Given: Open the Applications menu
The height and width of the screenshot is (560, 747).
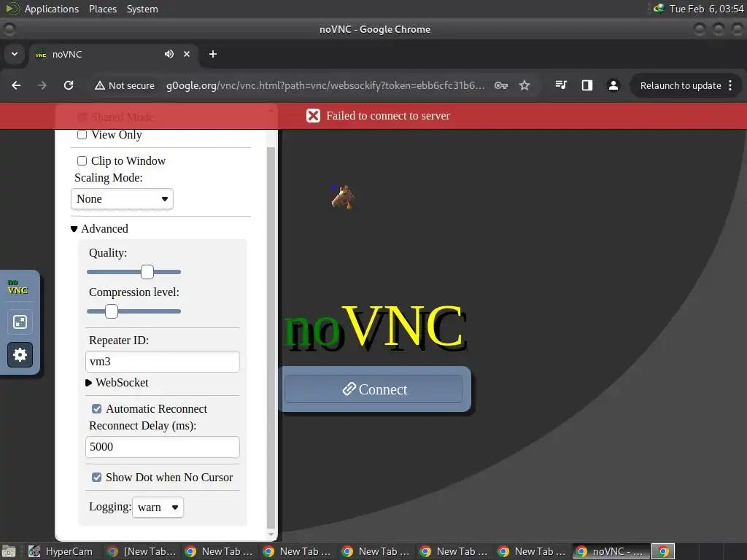Looking at the screenshot, I should (52, 9).
